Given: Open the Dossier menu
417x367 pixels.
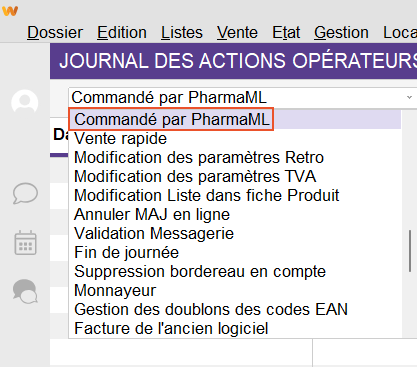Looking at the screenshot, I should 55,33.
